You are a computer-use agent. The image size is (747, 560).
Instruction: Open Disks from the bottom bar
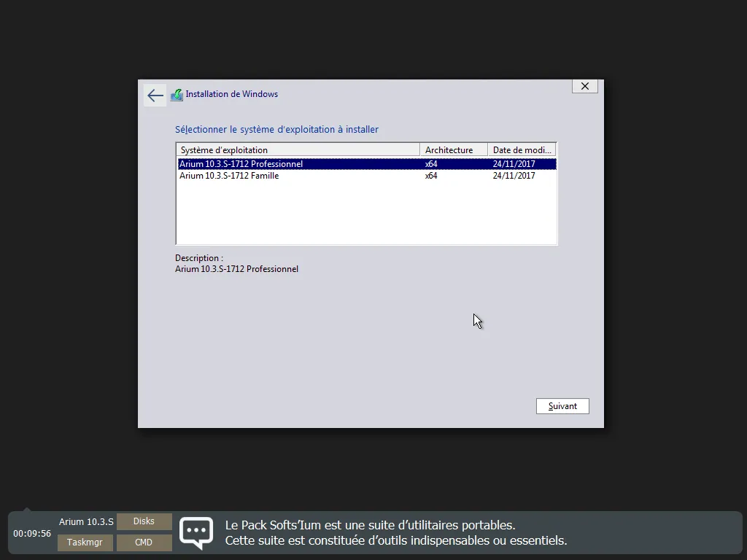tap(144, 521)
